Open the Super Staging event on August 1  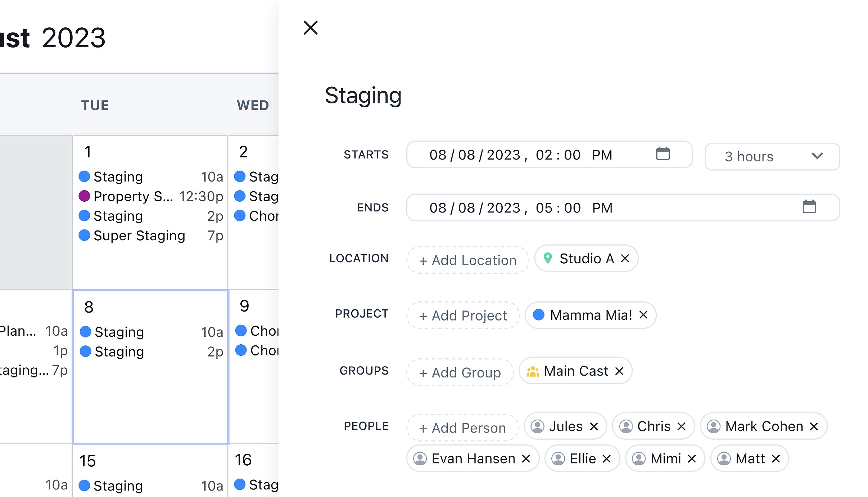140,236
